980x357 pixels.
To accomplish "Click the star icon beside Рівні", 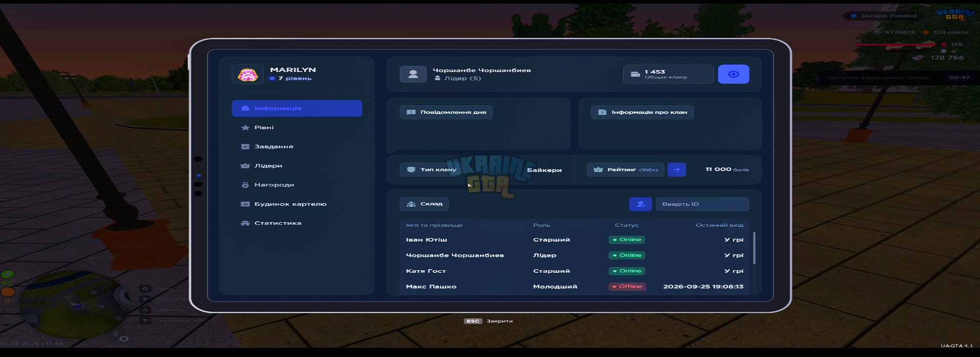I will click(x=245, y=128).
